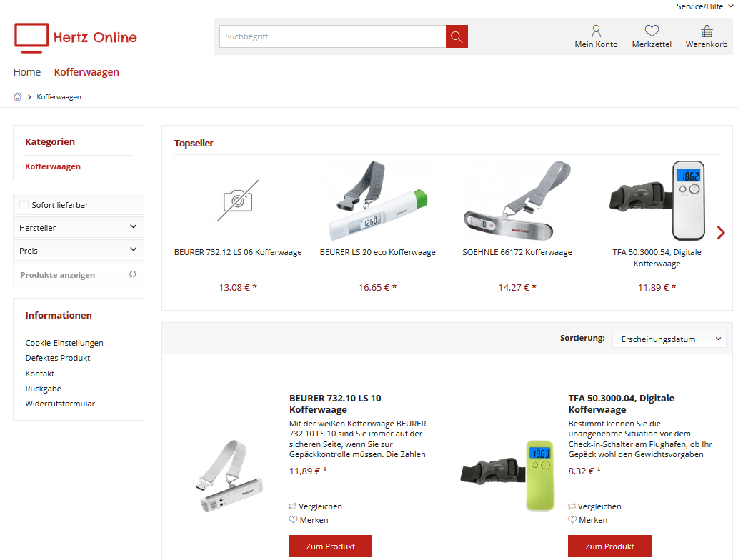Viewport: 738px width, 560px height.
Task: Click the 14,27 € price
Action: [517, 288]
